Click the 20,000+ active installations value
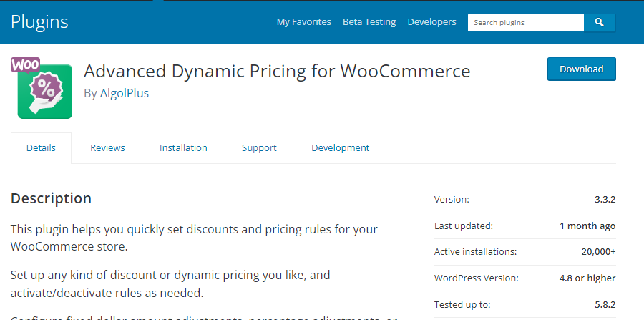Screen dimensions: 644x320 [598, 252]
